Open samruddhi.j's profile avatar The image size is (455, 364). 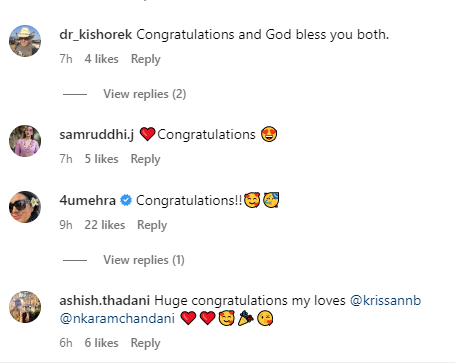coord(25,141)
